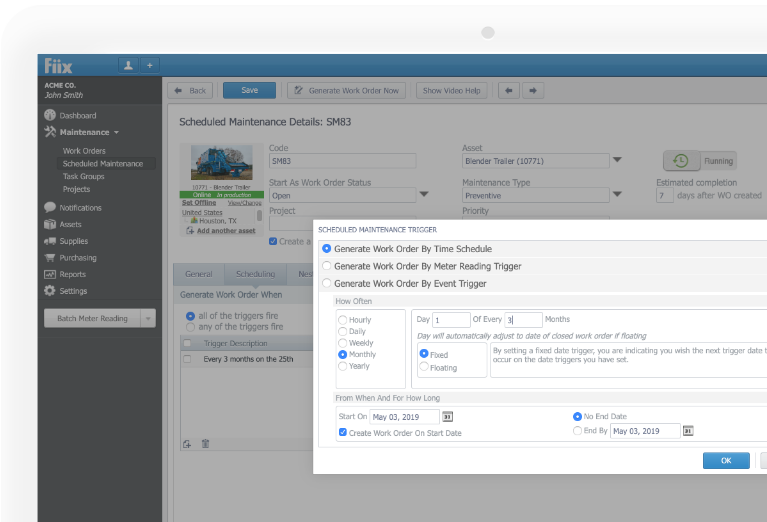
Task: Choose Monthly frequency
Action: [x=342, y=354]
